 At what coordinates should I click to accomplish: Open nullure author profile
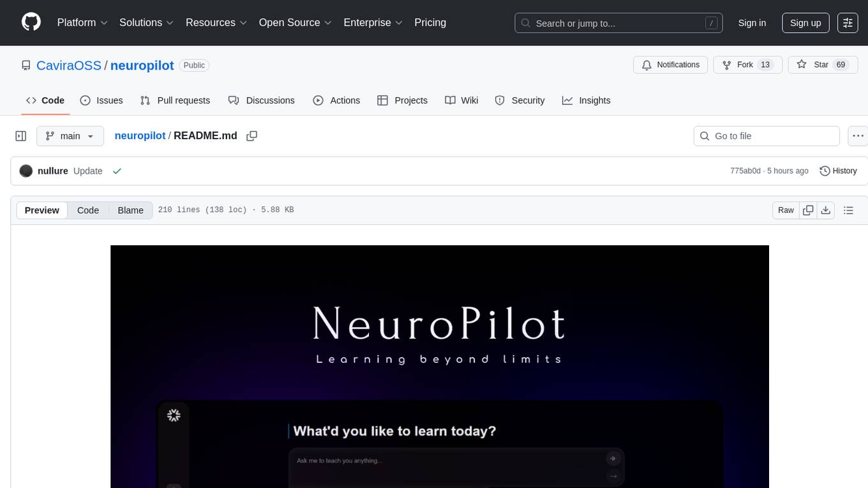click(53, 171)
